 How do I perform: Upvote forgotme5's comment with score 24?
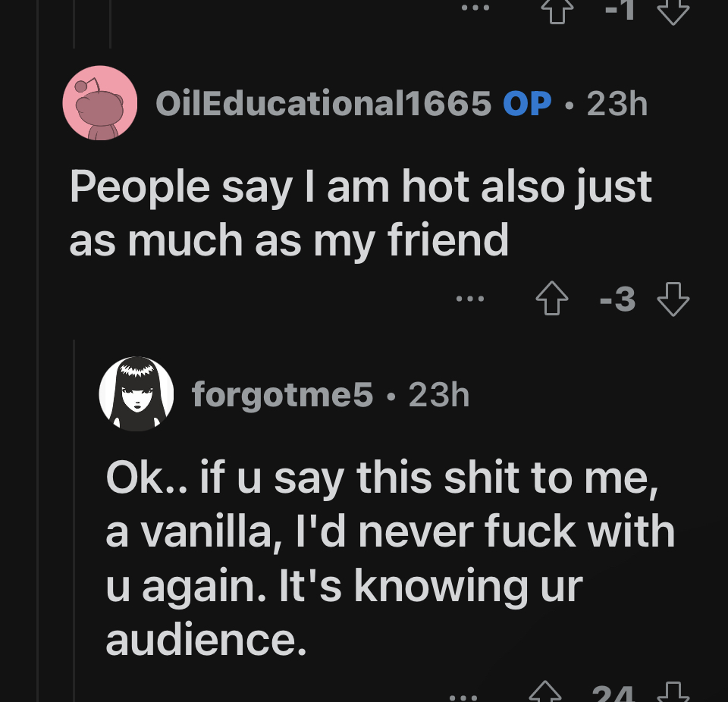click(545, 692)
